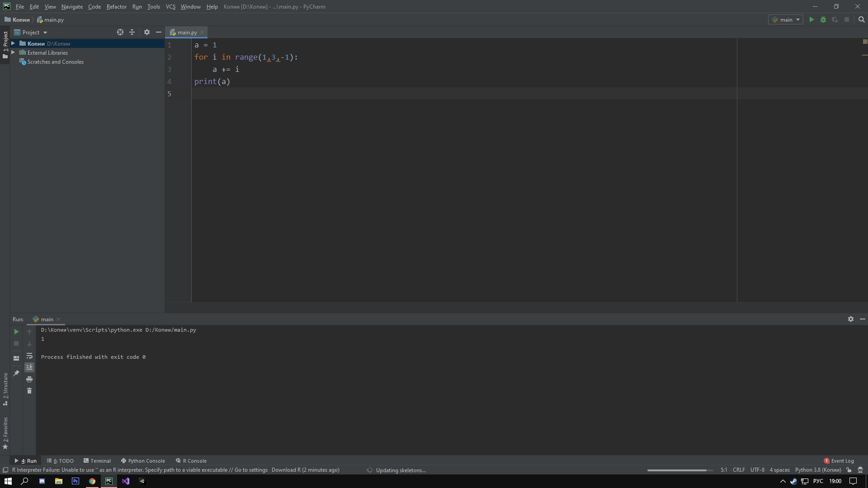Open the R Console tab
Screen dimensions: 868x488
pos(191,461)
